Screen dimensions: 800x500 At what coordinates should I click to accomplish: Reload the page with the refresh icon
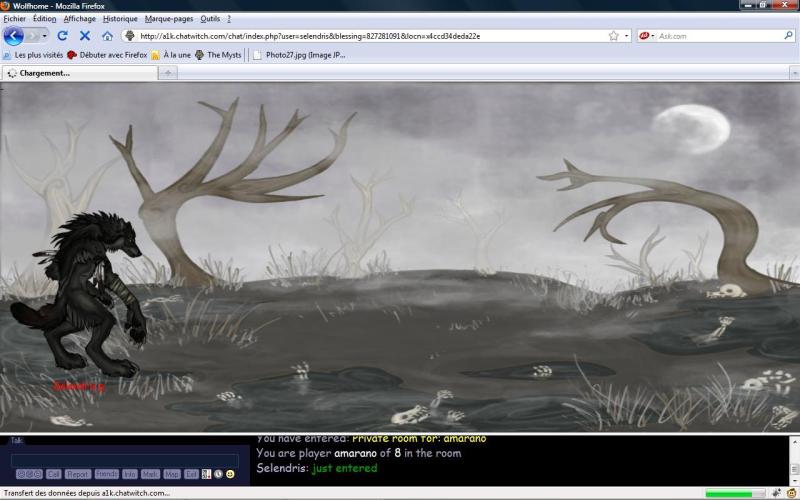[x=63, y=36]
